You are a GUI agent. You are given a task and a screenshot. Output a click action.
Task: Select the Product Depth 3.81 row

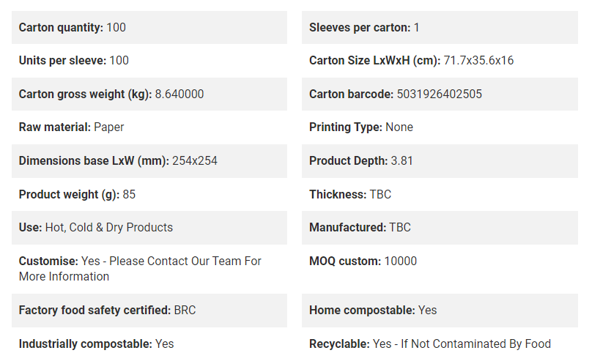coord(440,161)
